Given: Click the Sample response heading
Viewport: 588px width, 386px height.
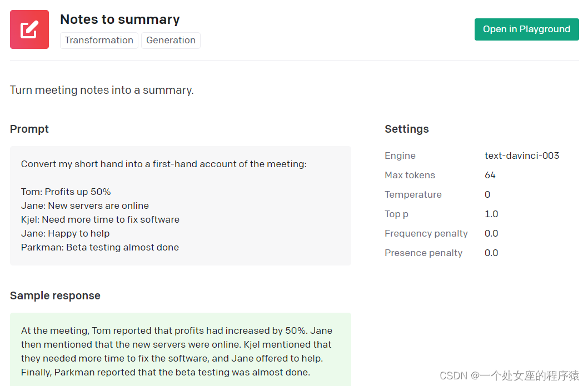Looking at the screenshot, I should tap(55, 296).
